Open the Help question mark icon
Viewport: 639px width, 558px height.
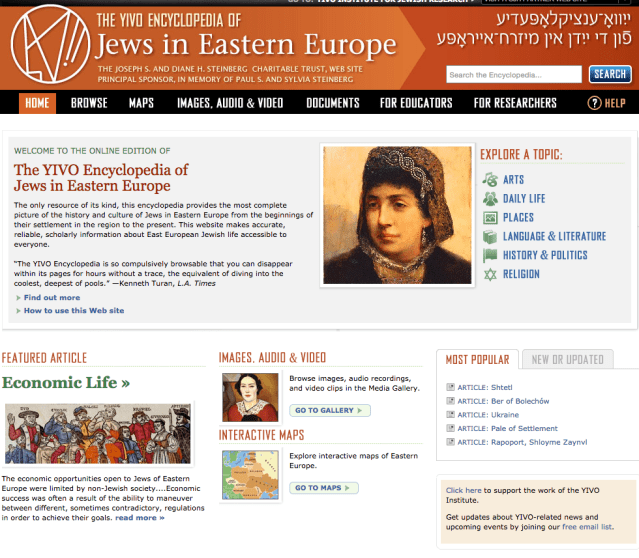[x=594, y=103]
